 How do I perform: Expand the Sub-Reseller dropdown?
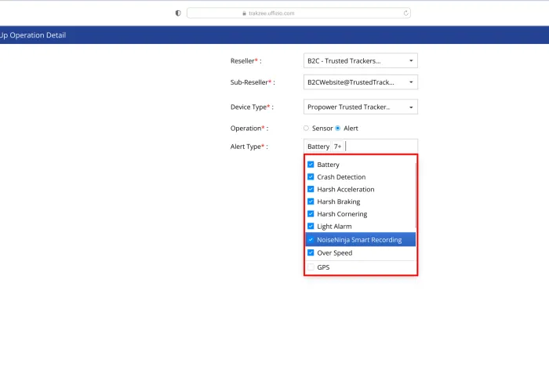point(360,82)
